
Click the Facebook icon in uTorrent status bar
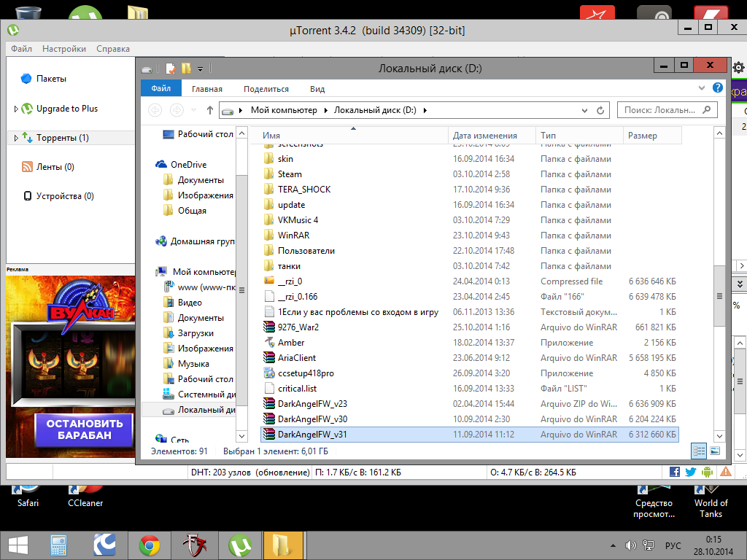click(675, 472)
